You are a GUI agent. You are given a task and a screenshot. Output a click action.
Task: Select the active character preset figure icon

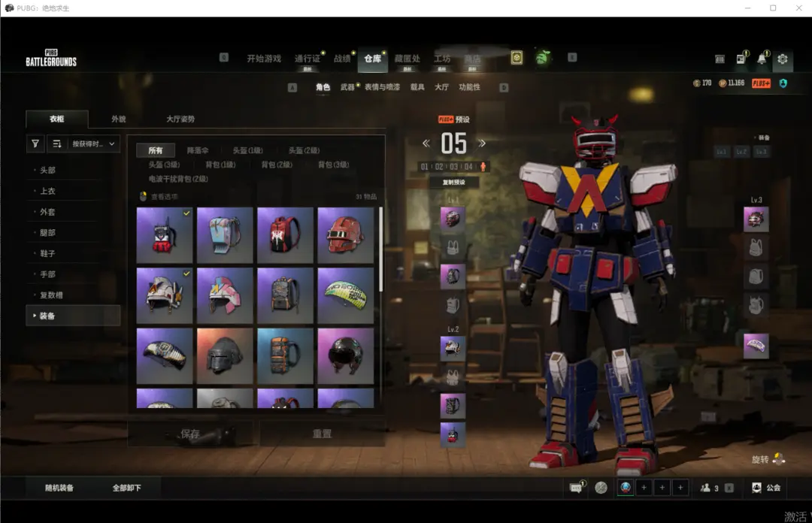pyautogui.click(x=483, y=167)
